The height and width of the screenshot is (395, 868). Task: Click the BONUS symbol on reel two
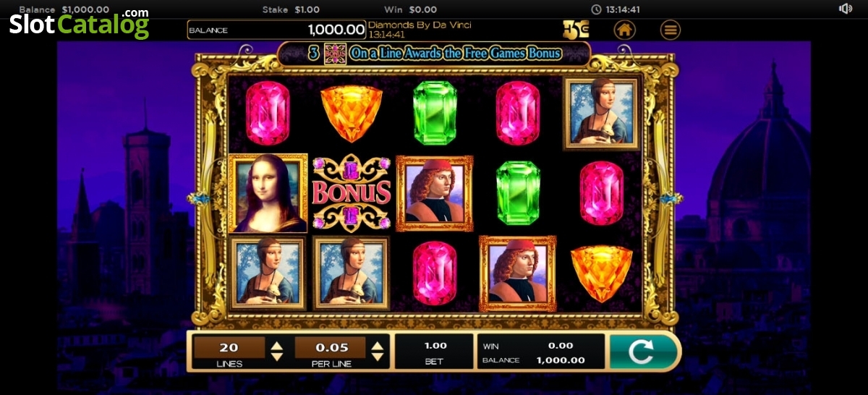352,192
